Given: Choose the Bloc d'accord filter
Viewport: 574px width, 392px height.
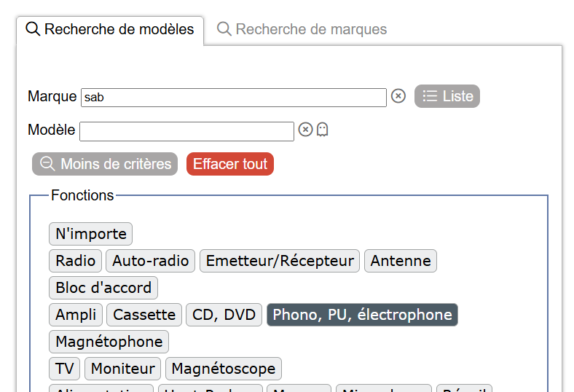Looking at the screenshot, I should tap(103, 288).
